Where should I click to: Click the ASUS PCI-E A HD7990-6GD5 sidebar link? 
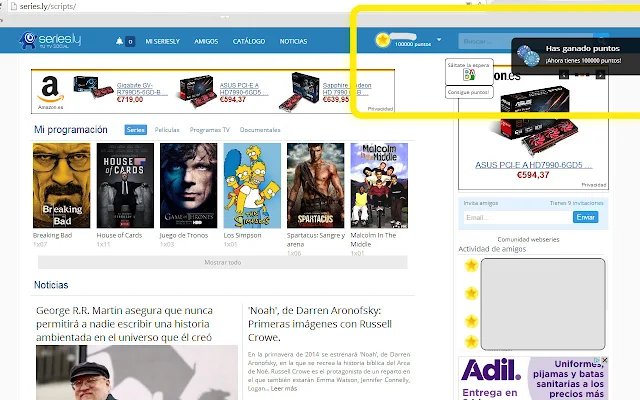pos(533,165)
